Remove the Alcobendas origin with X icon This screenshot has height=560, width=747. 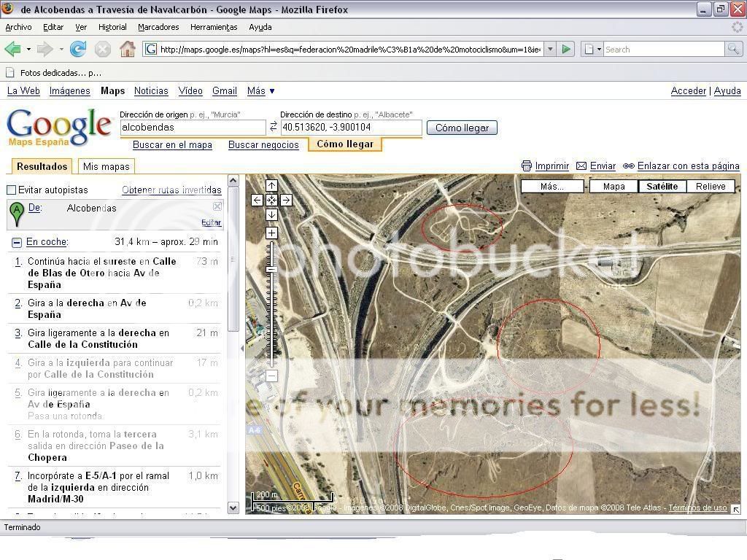pyautogui.click(x=217, y=207)
